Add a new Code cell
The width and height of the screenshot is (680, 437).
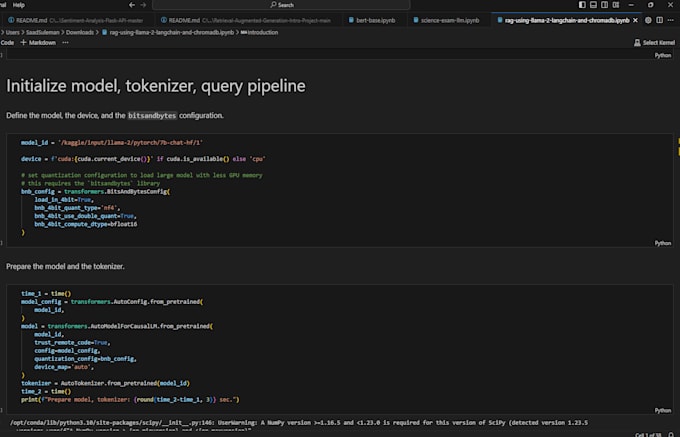click(6, 43)
